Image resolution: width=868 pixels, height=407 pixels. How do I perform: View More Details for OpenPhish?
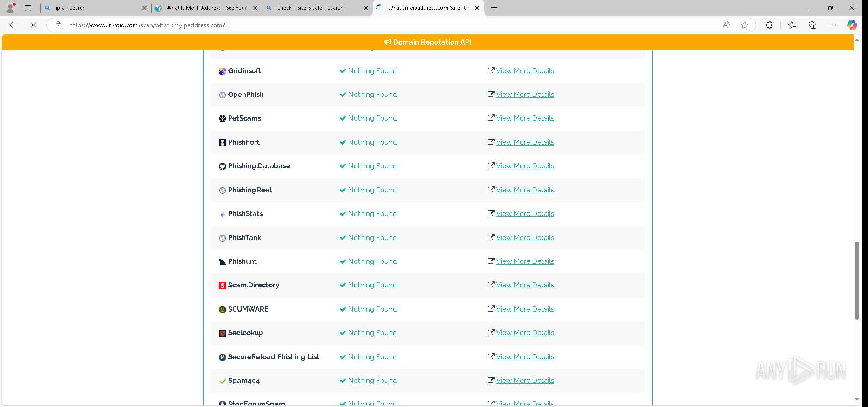pyautogui.click(x=525, y=95)
